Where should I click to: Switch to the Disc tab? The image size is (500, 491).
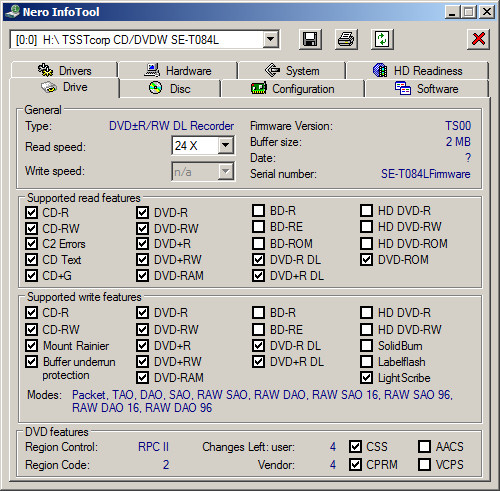click(x=169, y=89)
